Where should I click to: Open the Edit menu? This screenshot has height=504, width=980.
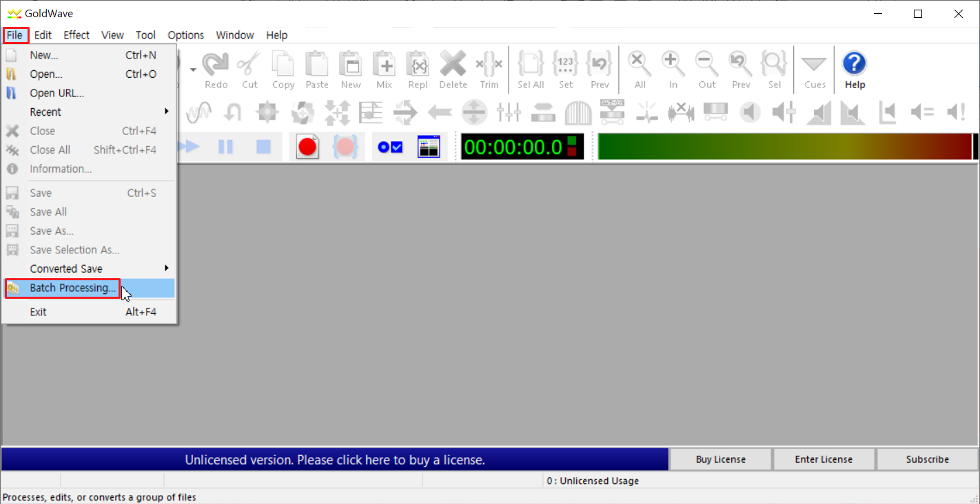43,35
